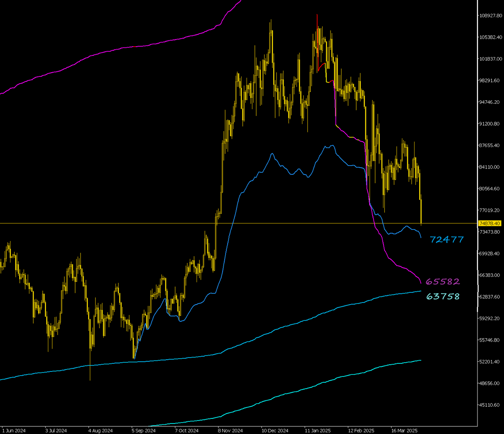
Task: Click price axis label 66383.00
Action: [490, 275]
